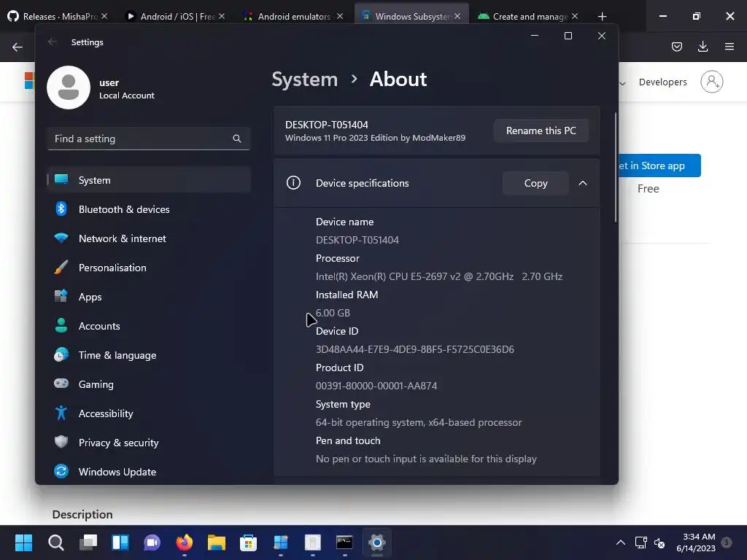Click Get in Store app button
Image resolution: width=747 pixels, height=560 pixels.
(x=659, y=166)
